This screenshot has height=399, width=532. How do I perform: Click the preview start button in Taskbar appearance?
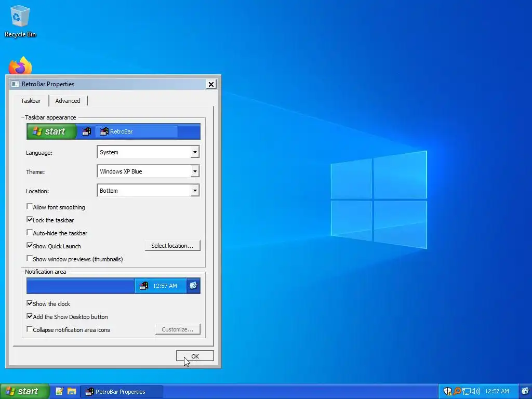pos(51,131)
